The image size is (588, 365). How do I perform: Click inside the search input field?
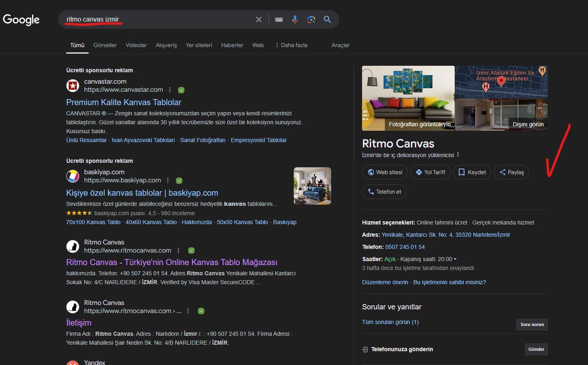158,19
